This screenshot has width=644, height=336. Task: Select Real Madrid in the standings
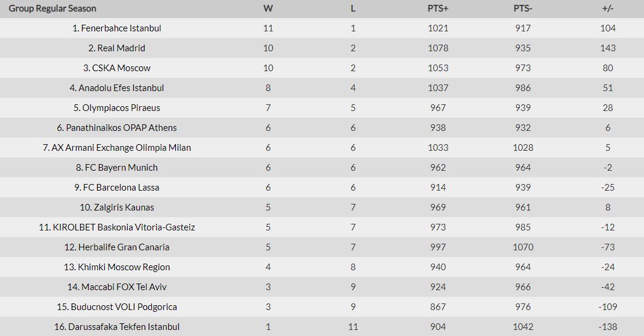tap(117, 48)
